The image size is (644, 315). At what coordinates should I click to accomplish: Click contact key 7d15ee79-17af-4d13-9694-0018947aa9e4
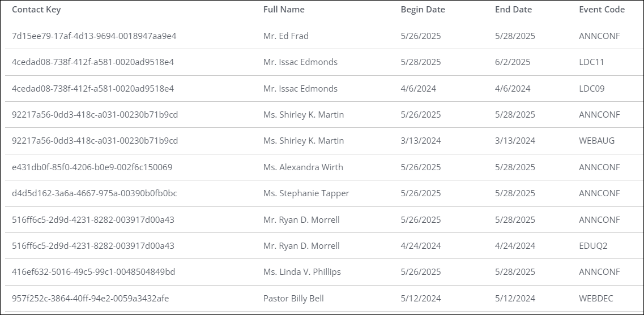94,36
